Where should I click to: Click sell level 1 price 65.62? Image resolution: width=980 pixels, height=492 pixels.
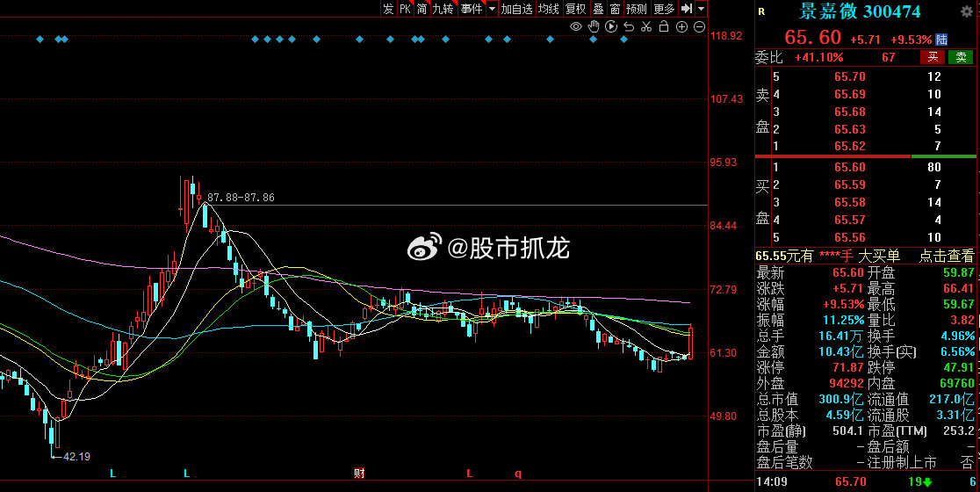pos(850,147)
